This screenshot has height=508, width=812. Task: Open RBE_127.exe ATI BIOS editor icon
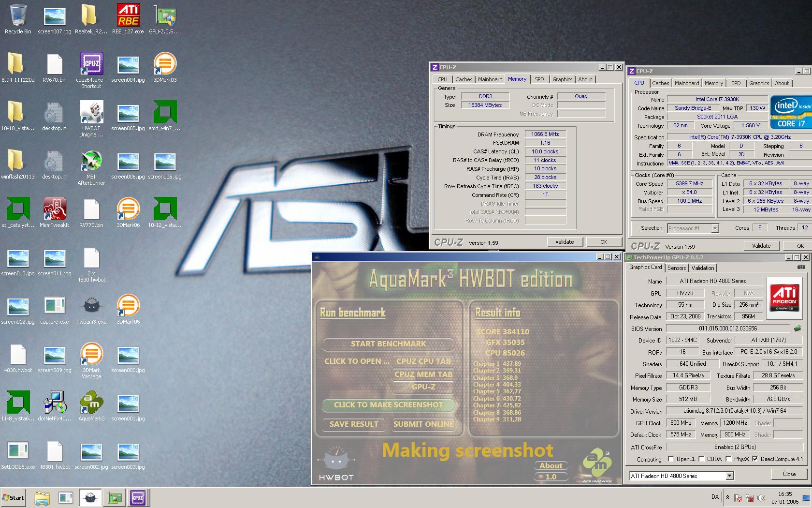click(x=128, y=19)
